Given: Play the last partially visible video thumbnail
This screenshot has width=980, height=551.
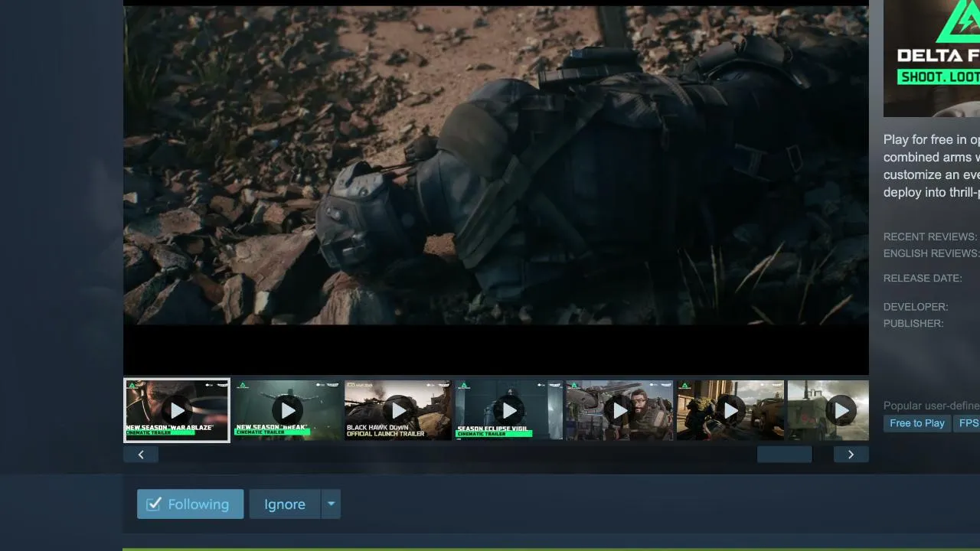Looking at the screenshot, I should (828, 410).
